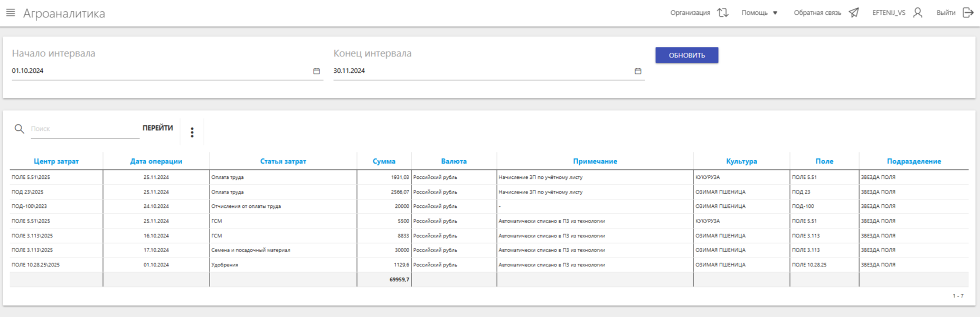Click the Агроаналитика app title
The width and height of the screenshot is (980, 317).
coord(64,14)
